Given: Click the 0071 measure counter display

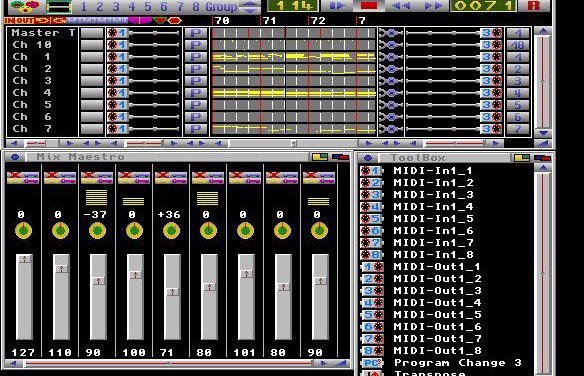Looking at the screenshot, I should 483,6.
